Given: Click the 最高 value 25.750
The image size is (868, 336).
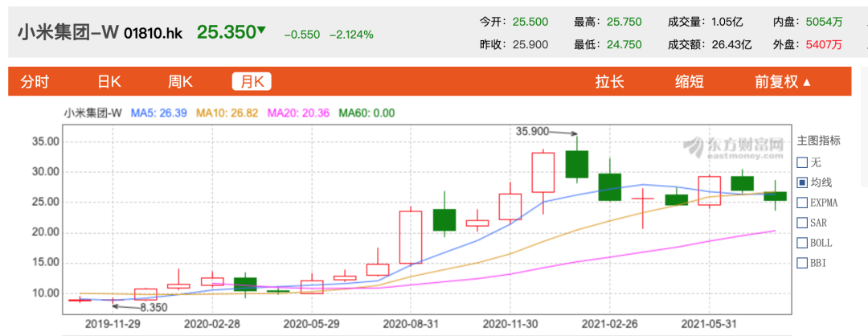Looking at the screenshot, I should click(624, 23).
